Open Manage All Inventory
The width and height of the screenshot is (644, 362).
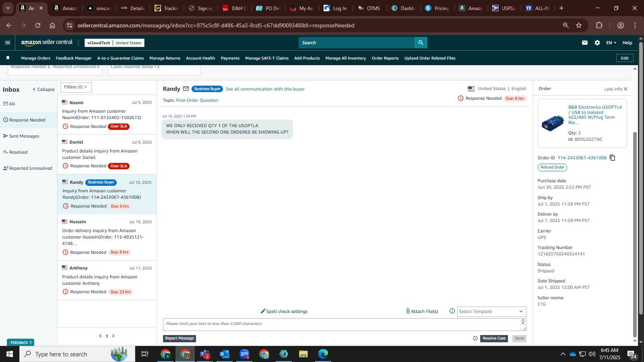coord(346,58)
